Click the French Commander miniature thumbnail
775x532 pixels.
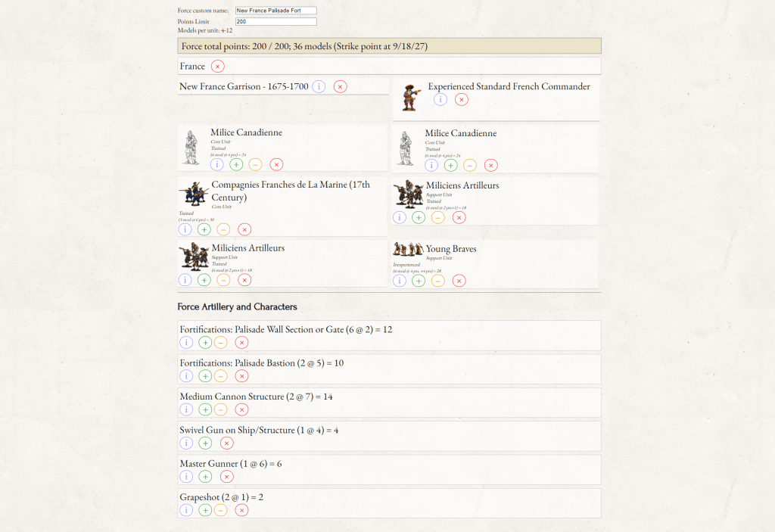[410, 98]
